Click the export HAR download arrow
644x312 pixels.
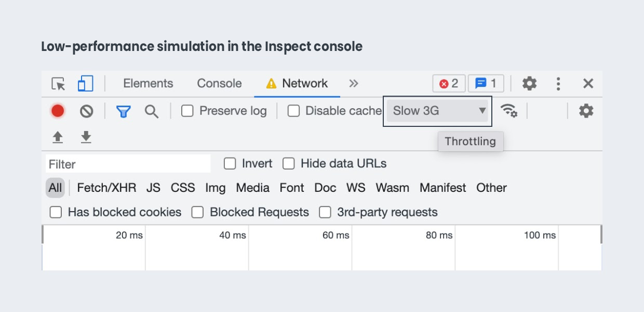click(86, 137)
